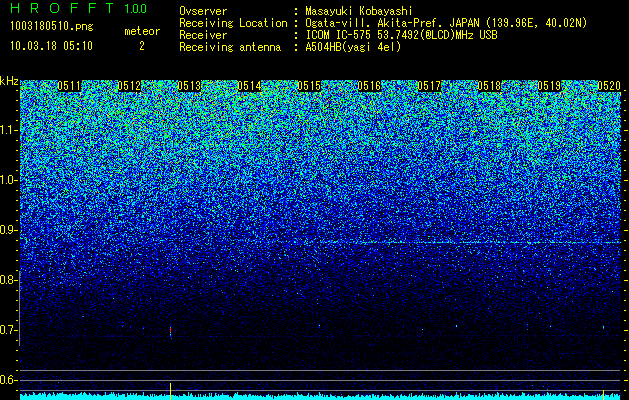Click the 0513 time marker
The height and width of the screenshot is (400, 629).
pyautogui.click(x=189, y=86)
